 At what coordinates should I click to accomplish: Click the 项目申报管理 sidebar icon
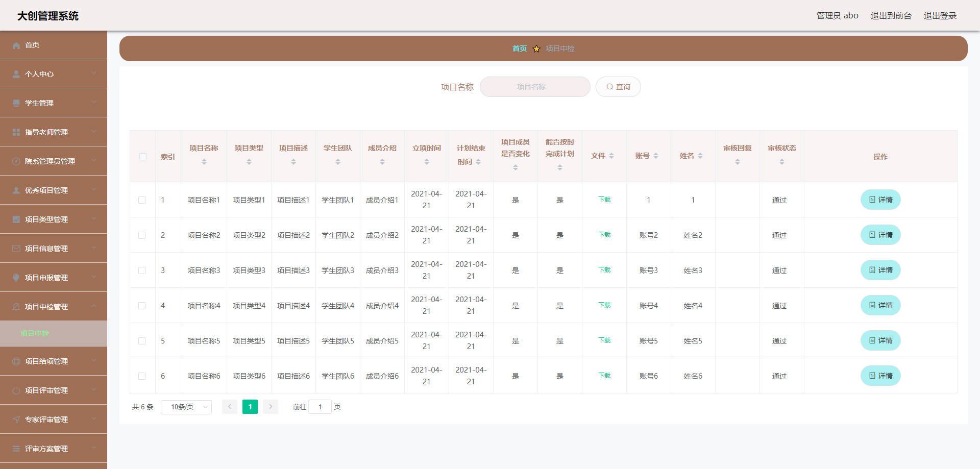click(16, 278)
